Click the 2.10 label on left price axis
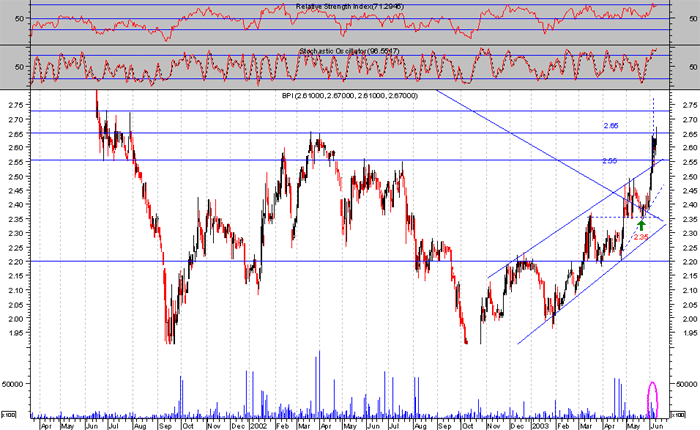This screenshot has width=700, height=430. pyautogui.click(x=16, y=290)
